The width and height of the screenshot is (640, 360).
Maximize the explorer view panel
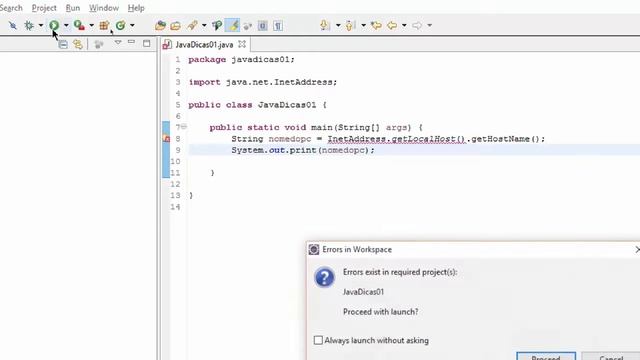[x=147, y=43]
